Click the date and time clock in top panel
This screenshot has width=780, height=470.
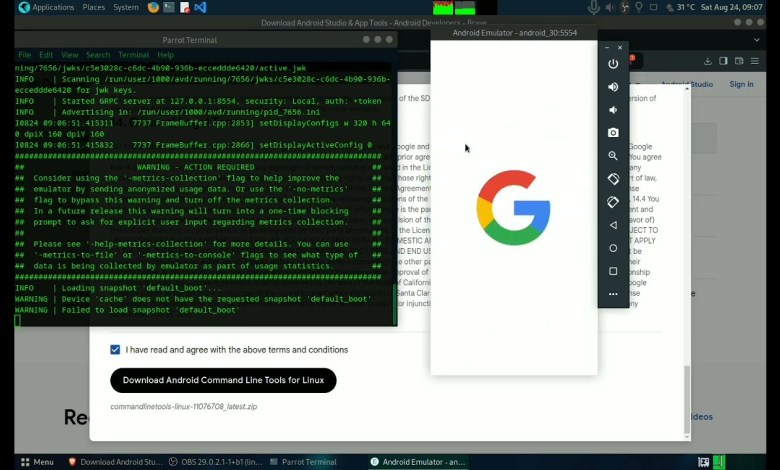(x=732, y=7)
